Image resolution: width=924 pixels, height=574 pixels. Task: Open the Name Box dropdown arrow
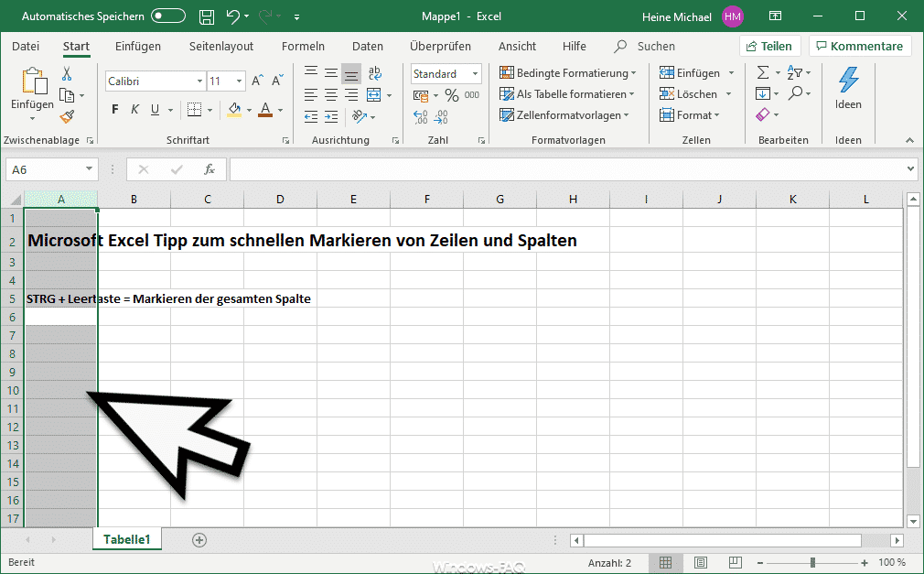tap(89, 169)
